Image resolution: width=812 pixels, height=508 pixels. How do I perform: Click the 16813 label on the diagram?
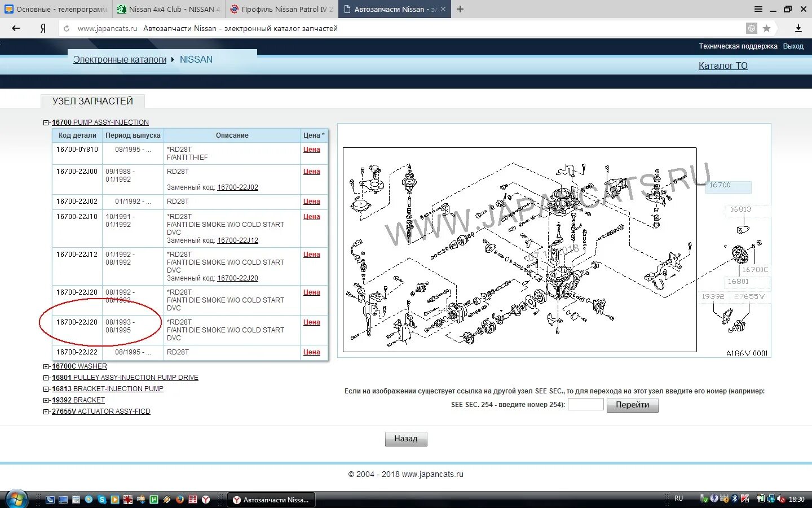point(740,209)
